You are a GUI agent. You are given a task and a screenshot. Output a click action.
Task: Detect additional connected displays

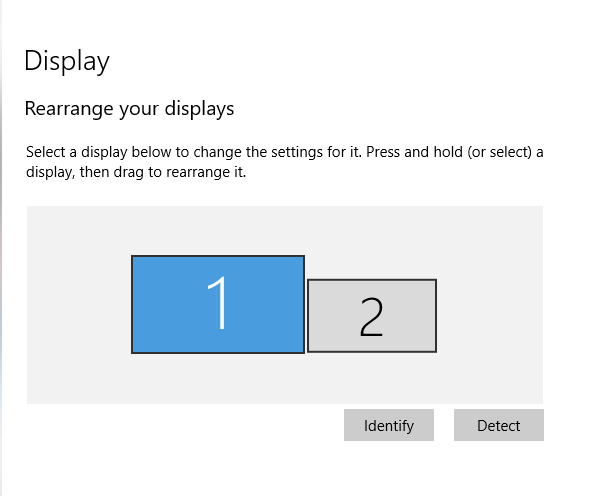click(x=498, y=425)
